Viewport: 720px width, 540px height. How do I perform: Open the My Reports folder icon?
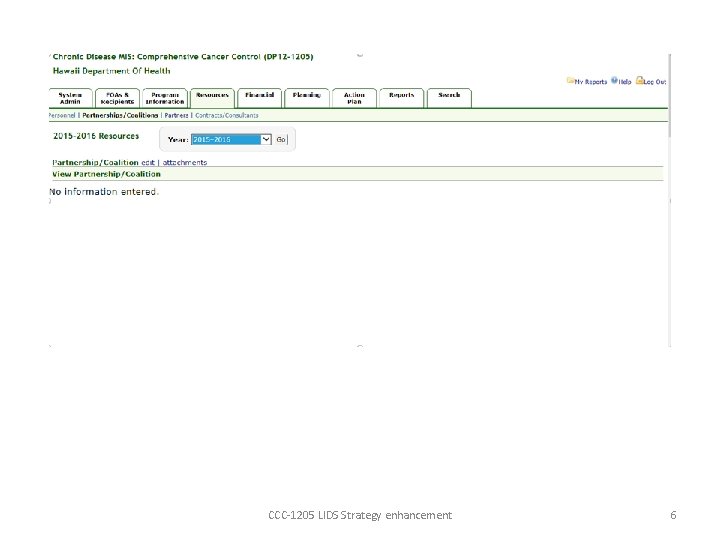coord(570,80)
